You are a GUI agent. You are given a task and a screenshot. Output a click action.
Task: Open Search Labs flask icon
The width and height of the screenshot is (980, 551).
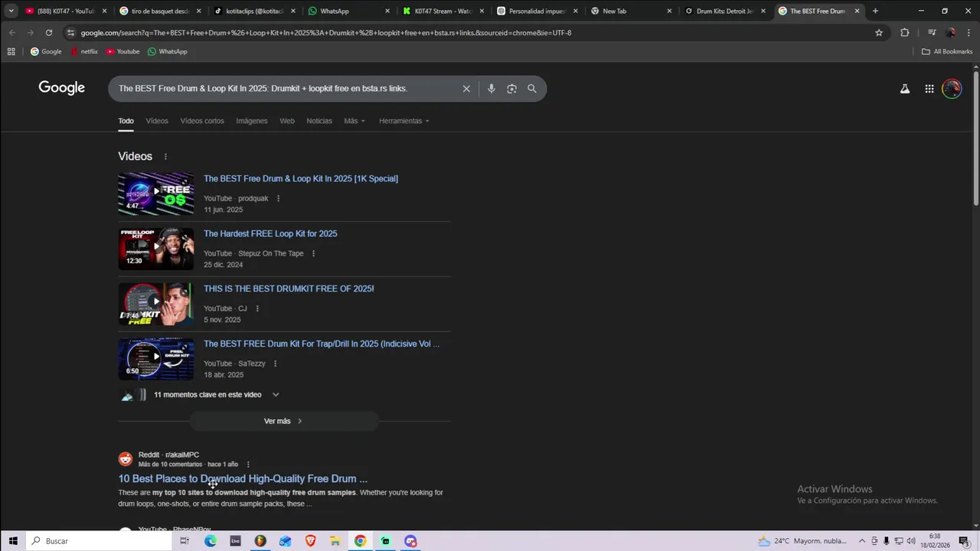(x=905, y=89)
